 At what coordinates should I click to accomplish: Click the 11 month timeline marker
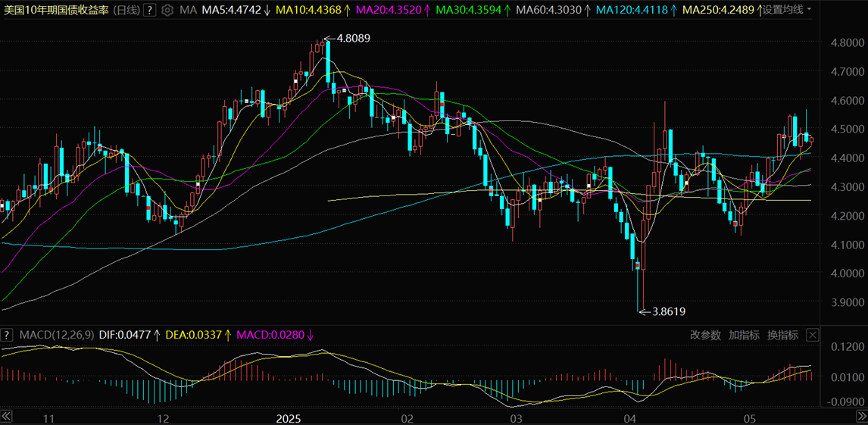48,418
